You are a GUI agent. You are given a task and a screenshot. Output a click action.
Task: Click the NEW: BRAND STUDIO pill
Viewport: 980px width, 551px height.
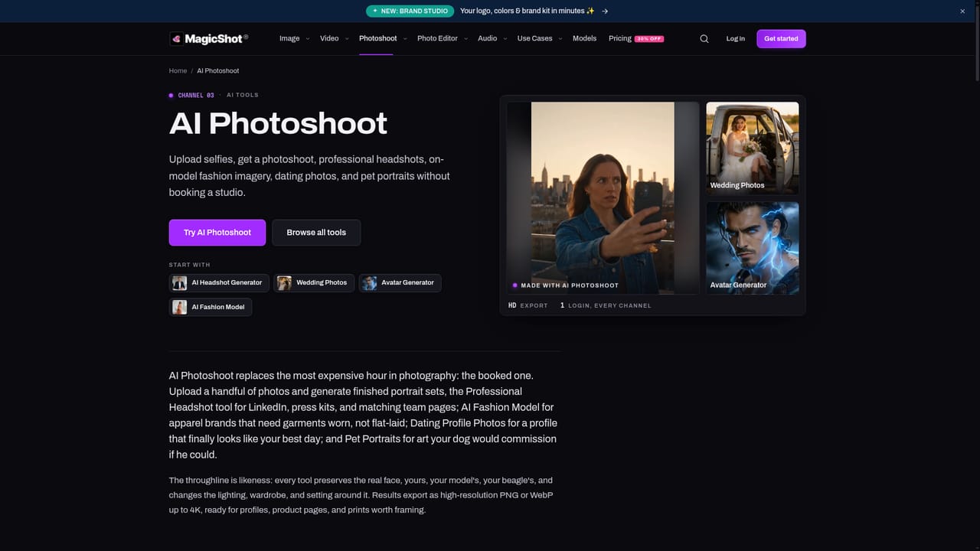tap(410, 11)
